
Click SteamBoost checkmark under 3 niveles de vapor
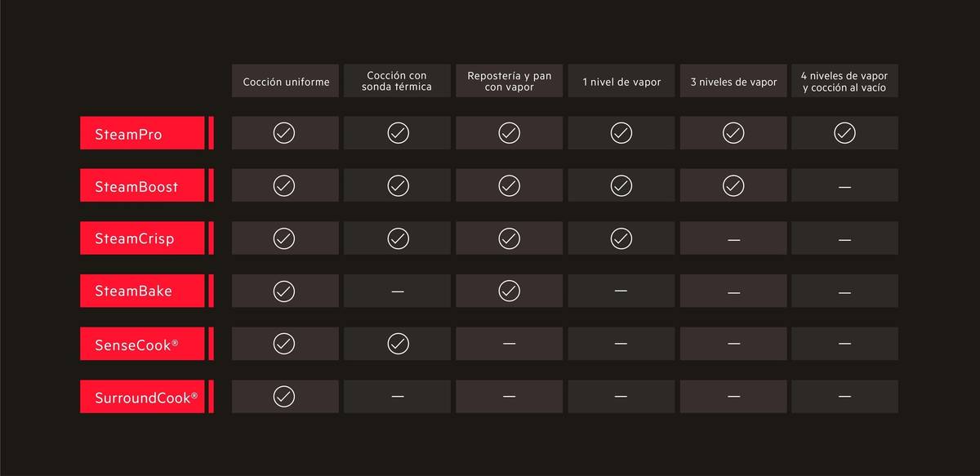coord(733,186)
